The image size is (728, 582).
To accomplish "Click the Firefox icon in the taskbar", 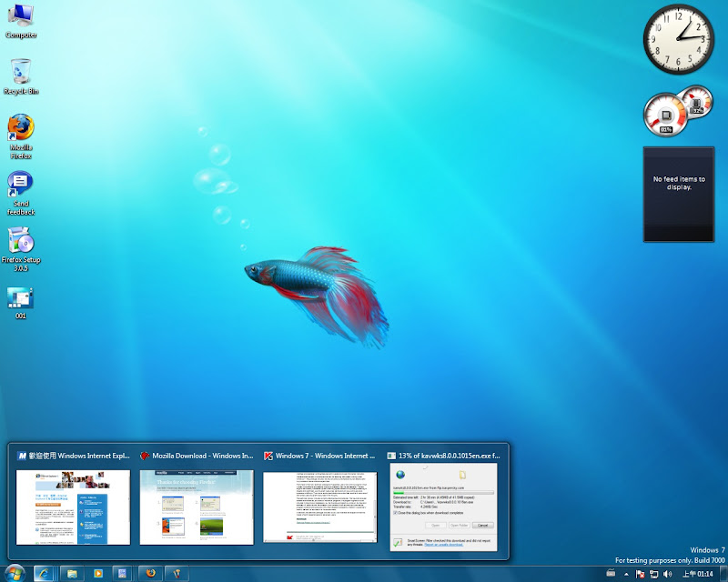I will 151,573.
